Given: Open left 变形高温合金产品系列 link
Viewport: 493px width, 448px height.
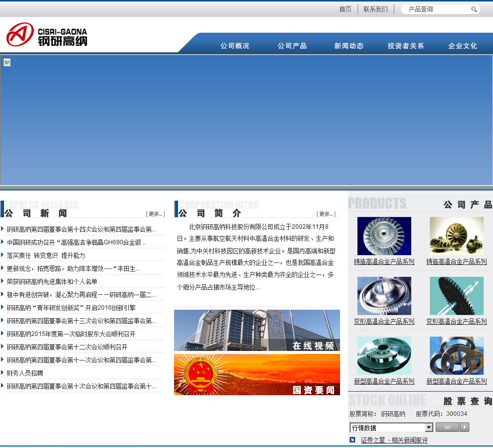Looking at the screenshot, I should click(384, 321).
